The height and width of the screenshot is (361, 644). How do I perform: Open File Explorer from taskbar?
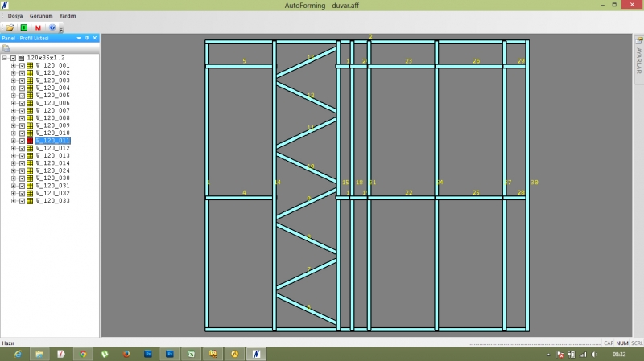pyautogui.click(x=39, y=354)
